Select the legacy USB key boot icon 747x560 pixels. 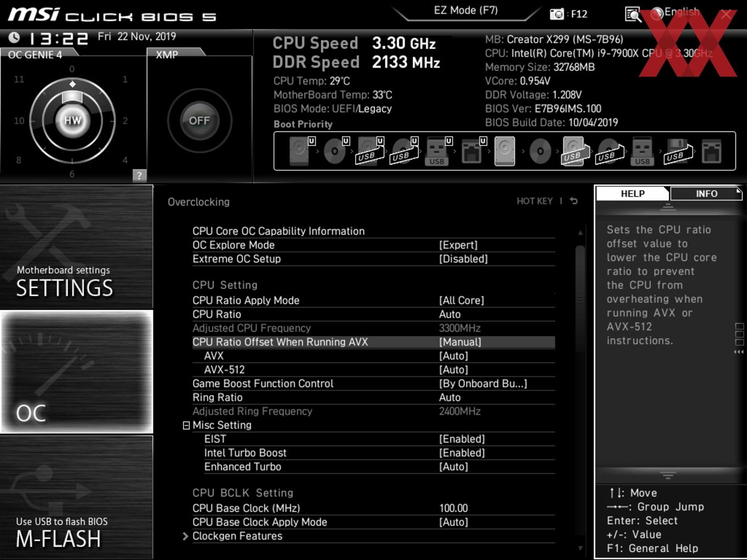click(642, 151)
